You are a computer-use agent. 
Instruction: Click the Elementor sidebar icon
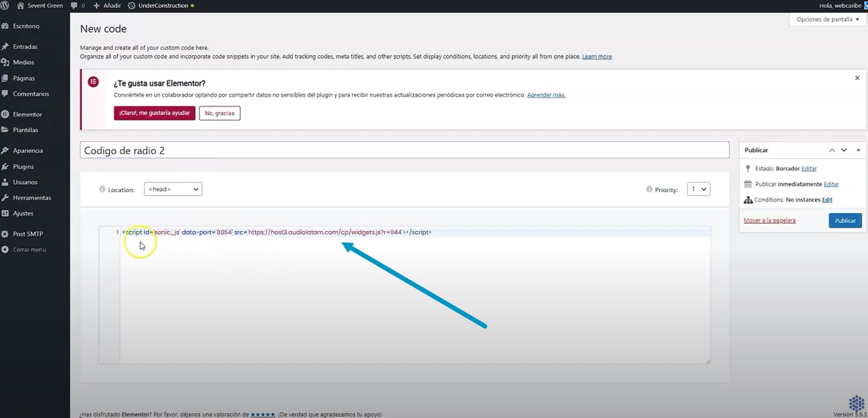pyautogui.click(x=5, y=114)
